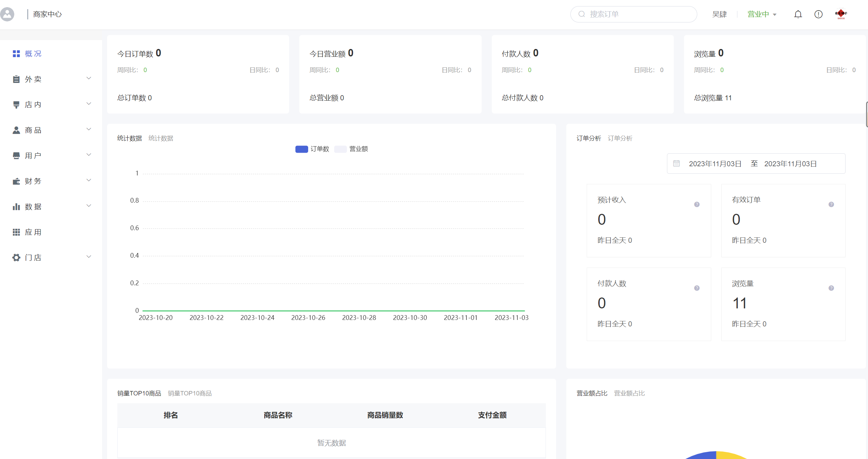868x459 pixels.
Task: Click the value 11 in 浏览量 card
Action: [x=739, y=303]
